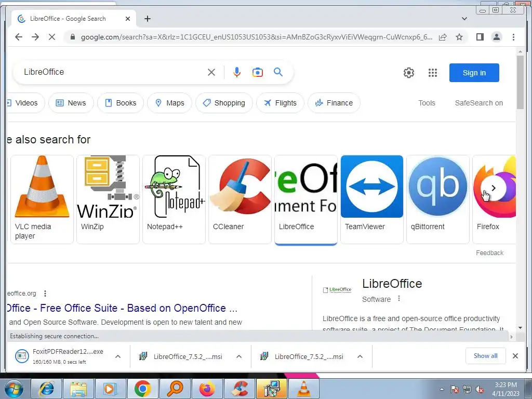Open the tab search dropdown arrow

click(x=464, y=19)
